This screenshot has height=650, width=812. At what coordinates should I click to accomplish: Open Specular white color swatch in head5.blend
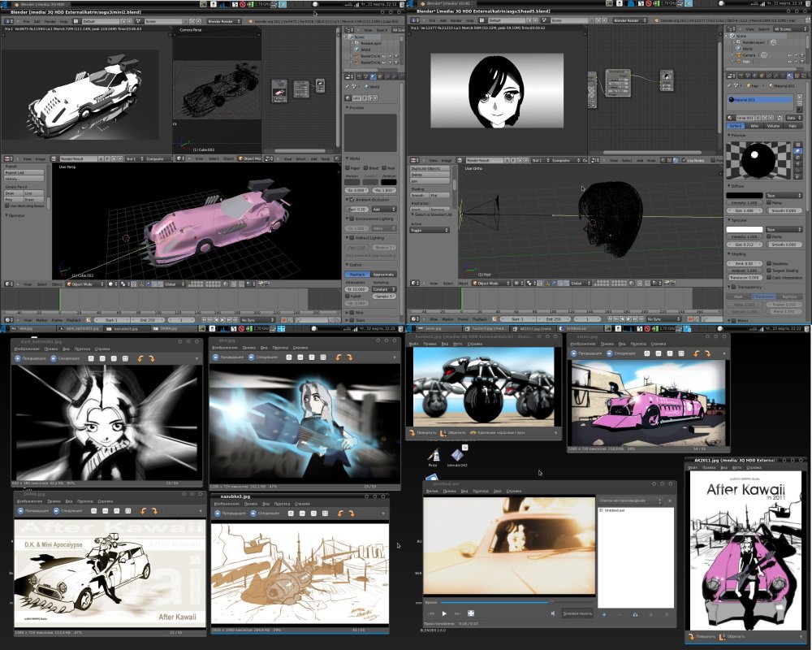pos(745,229)
